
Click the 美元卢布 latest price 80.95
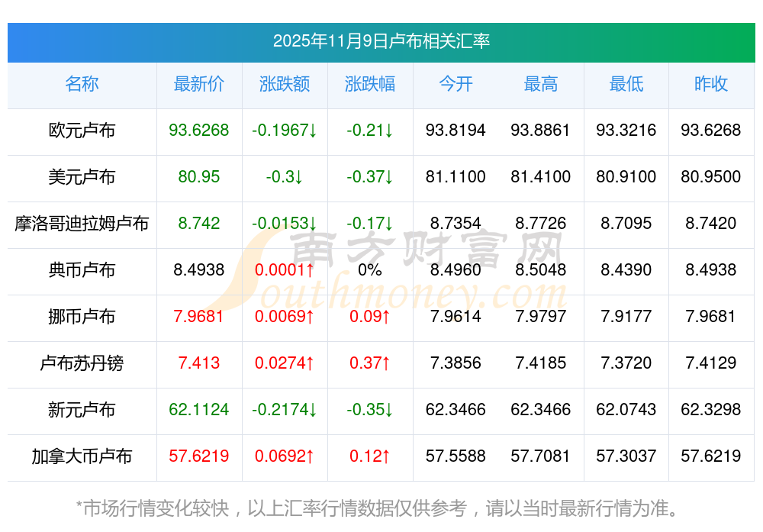point(198,177)
